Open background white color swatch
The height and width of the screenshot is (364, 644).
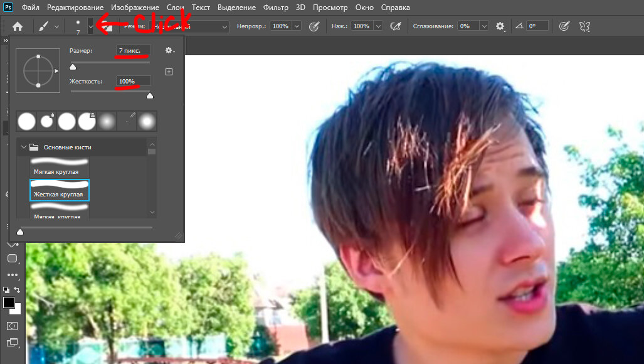coord(17,310)
